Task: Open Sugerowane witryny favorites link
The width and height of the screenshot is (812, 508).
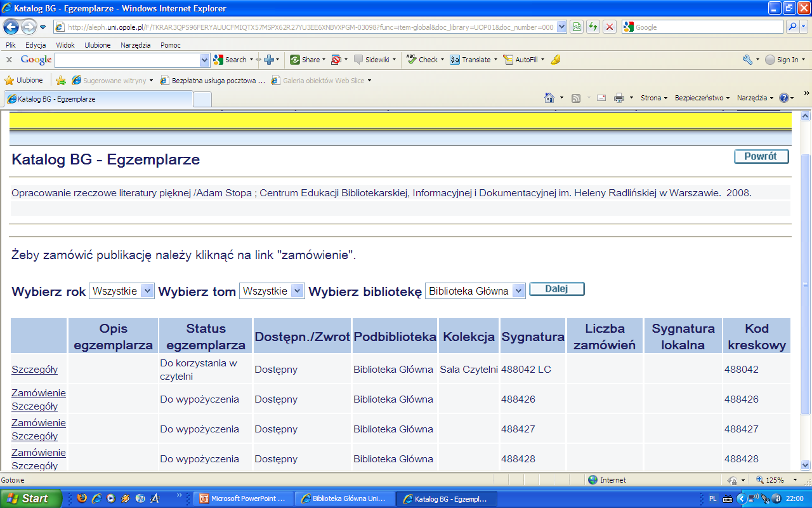Action: [112, 81]
